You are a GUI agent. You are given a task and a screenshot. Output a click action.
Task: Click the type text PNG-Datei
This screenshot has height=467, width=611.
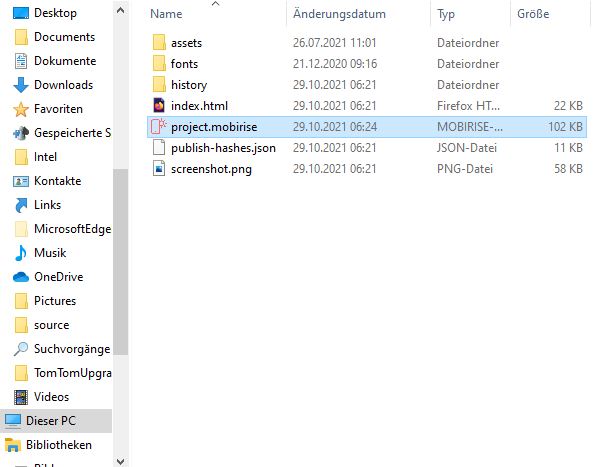click(465, 169)
